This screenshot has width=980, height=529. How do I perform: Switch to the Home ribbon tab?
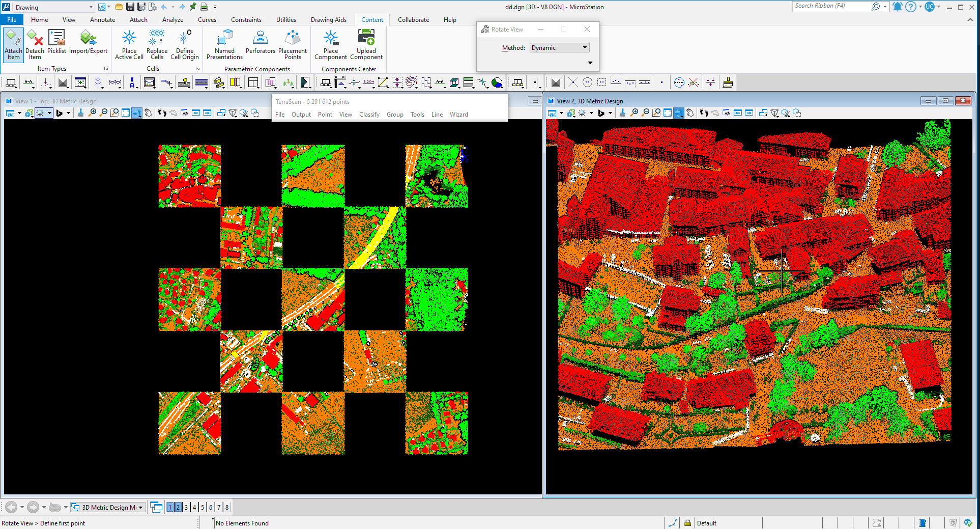click(39, 19)
